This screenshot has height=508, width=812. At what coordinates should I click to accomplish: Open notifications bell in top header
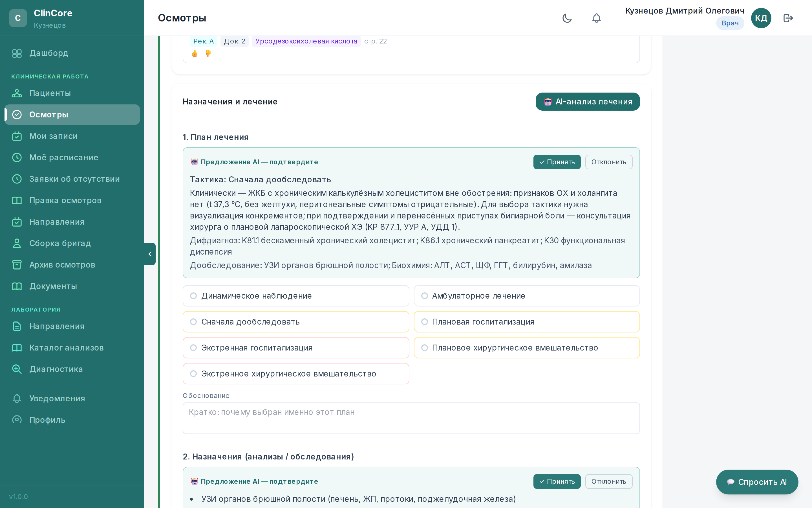[597, 18]
